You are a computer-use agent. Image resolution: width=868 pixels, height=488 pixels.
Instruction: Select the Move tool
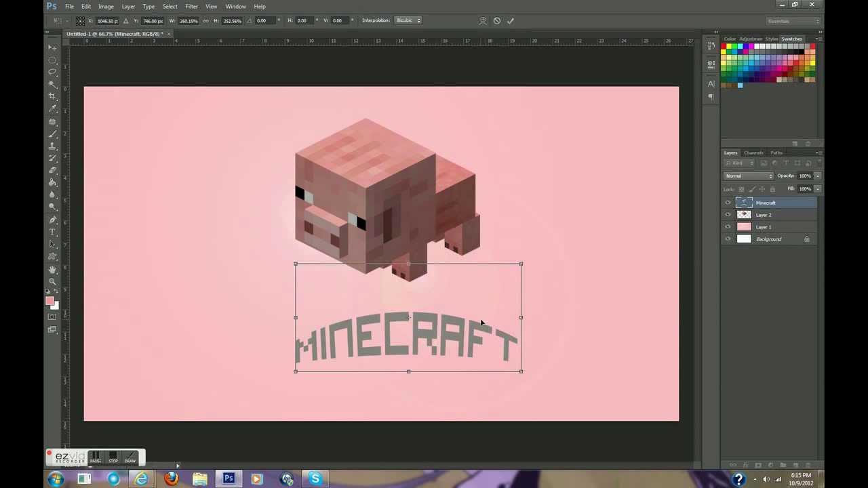(52, 47)
